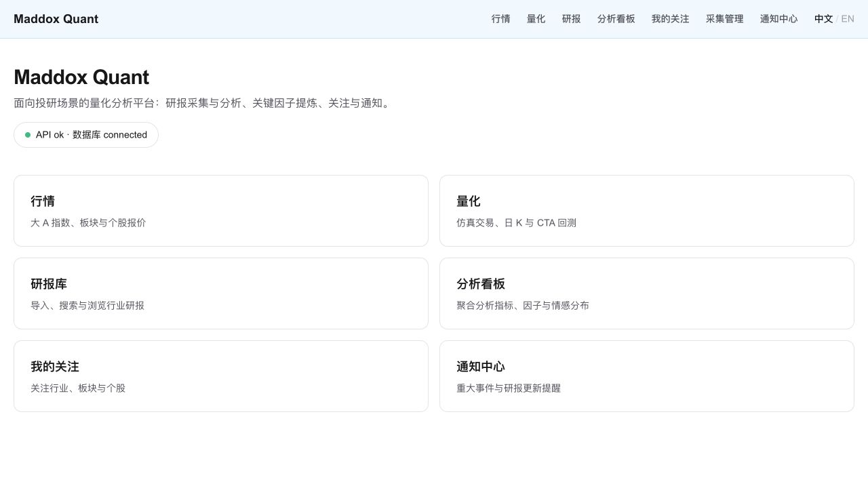Click text '重大事件与研报更新提醒'

pos(509,388)
